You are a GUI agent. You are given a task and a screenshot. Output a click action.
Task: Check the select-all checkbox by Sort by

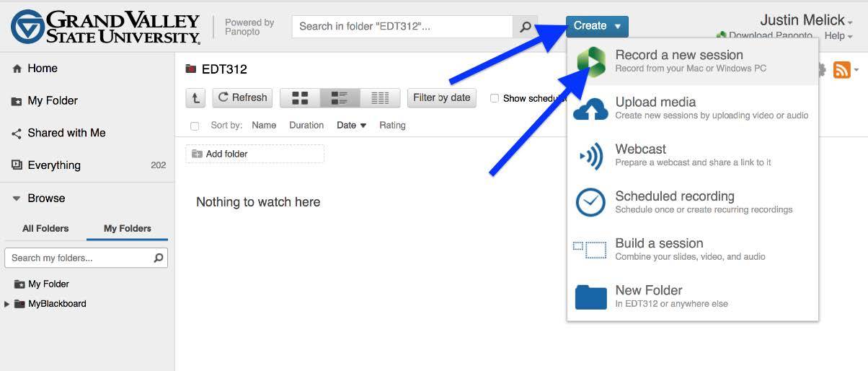point(195,126)
